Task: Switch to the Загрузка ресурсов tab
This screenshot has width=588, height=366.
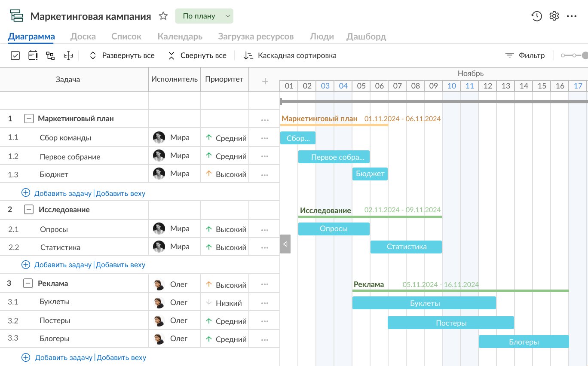Action: pos(256,37)
